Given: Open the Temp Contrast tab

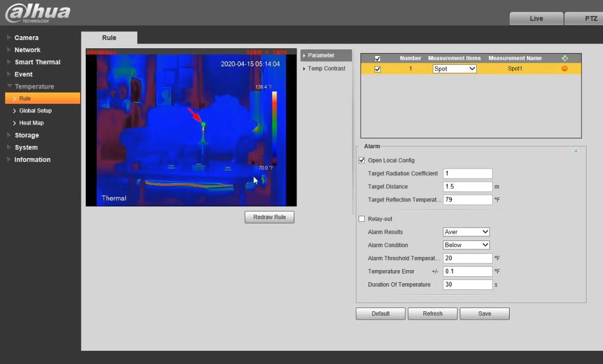Looking at the screenshot, I should pyautogui.click(x=326, y=69).
